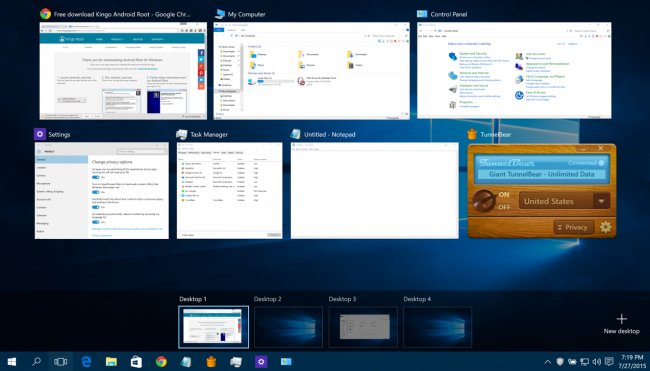Click the TunnelBear honey pot taskbar icon
Viewport: 650px width, 371px height.
click(211, 361)
